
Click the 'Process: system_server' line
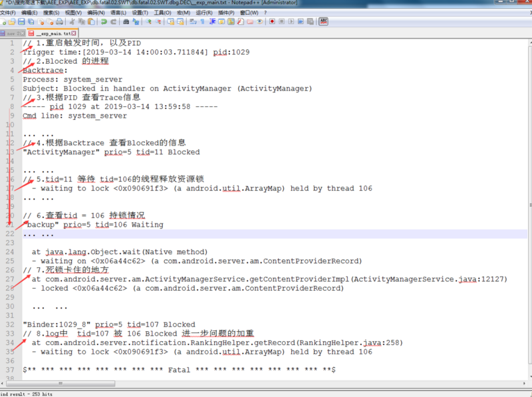[72, 79]
